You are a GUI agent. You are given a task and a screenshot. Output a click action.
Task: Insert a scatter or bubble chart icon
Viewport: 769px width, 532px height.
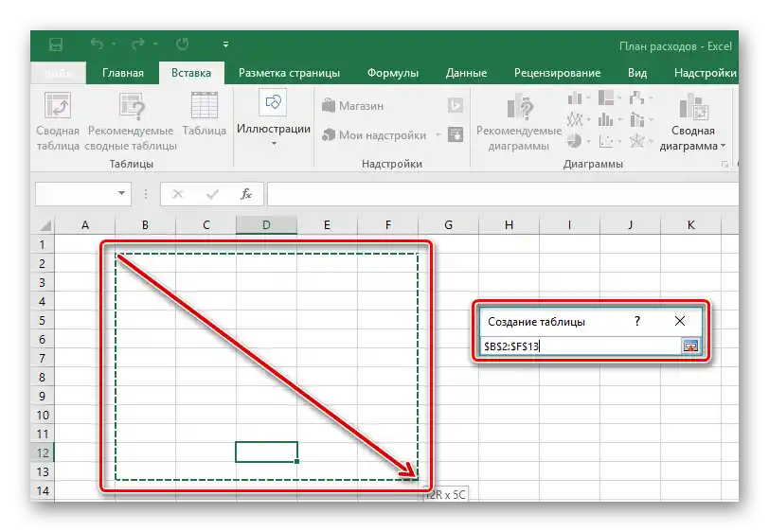606,141
